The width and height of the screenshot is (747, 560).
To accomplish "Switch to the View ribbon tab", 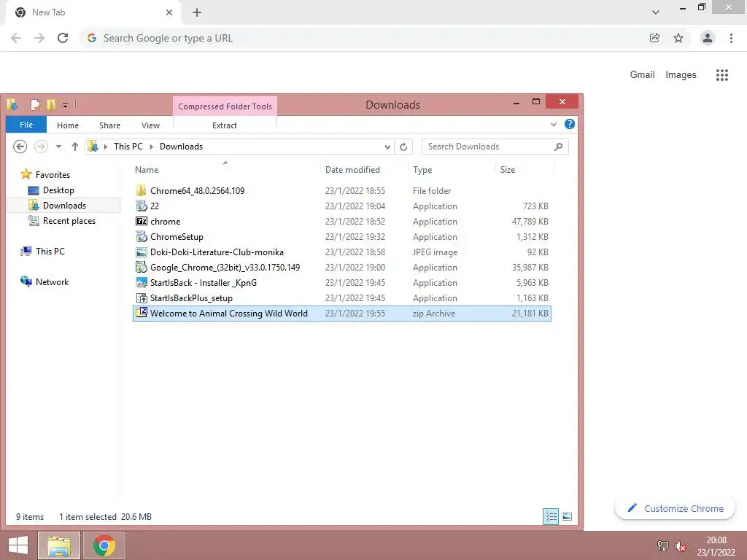I will (x=150, y=125).
